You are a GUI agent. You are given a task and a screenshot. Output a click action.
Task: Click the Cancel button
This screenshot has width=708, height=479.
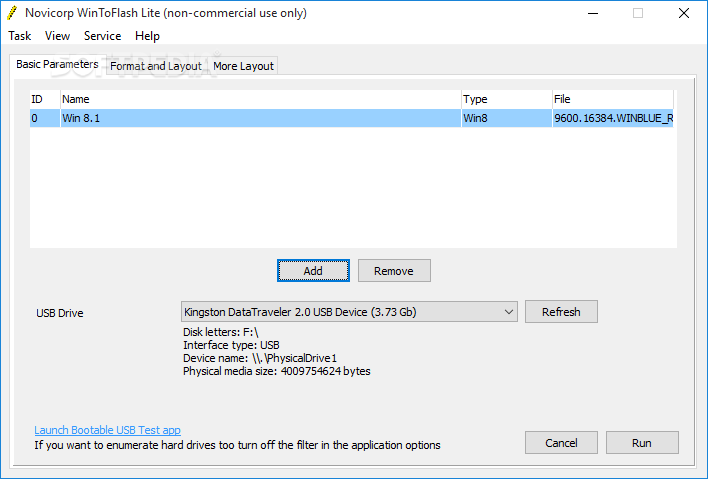coord(561,443)
